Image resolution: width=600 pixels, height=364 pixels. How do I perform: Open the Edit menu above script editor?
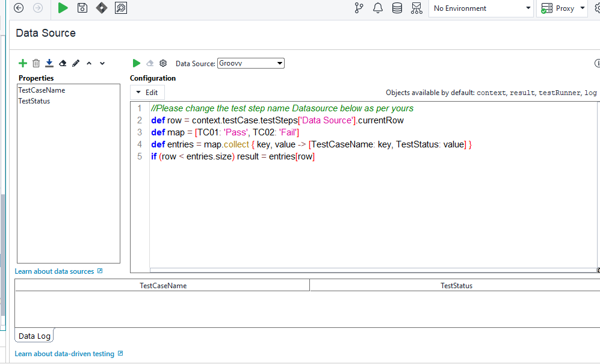pyautogui.click(x=147, y=93)
